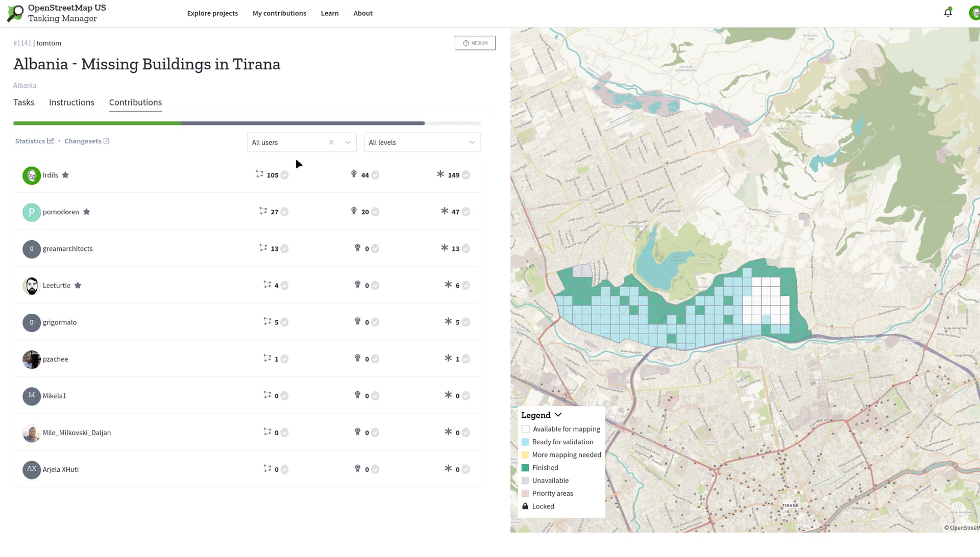Toggle grigormalo's total tasks check circle
Viewport: 980px width, 557px height.
(466, 322)
